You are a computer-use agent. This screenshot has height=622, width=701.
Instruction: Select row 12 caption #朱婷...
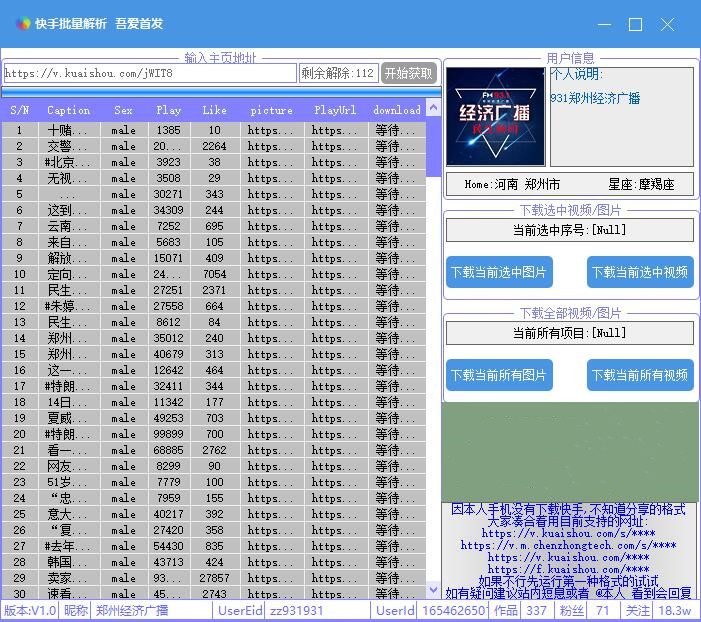(x=68, y=306)
